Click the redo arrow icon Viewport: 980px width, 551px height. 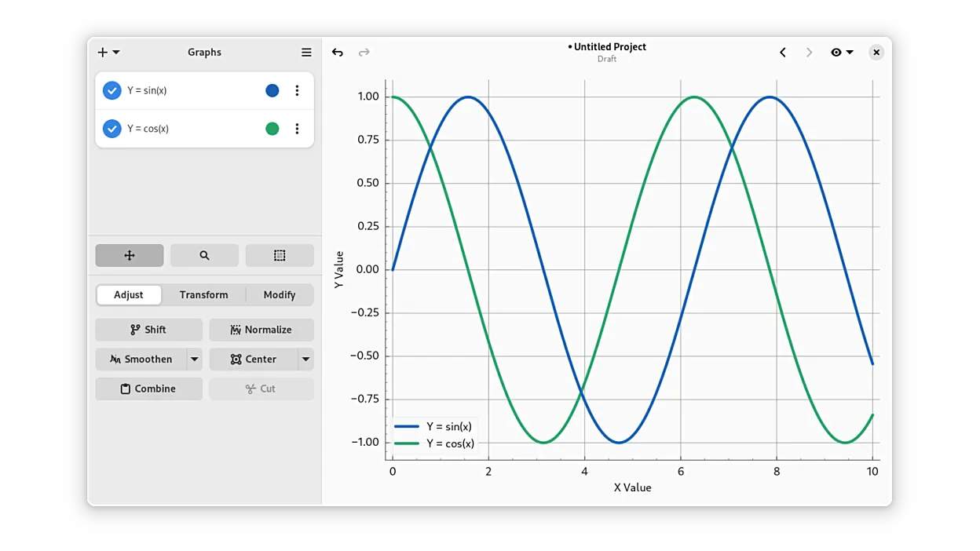coord(364,53)
